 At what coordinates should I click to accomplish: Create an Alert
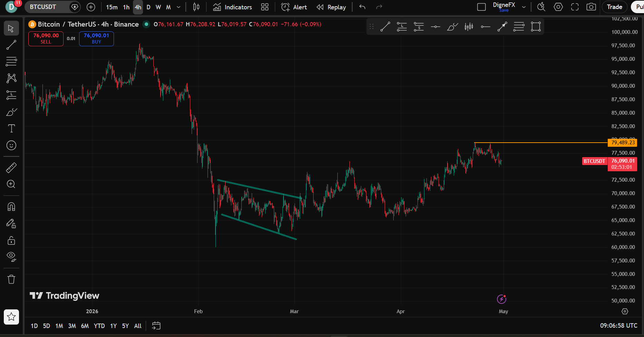pyautogui.click(x=294, y=7)
